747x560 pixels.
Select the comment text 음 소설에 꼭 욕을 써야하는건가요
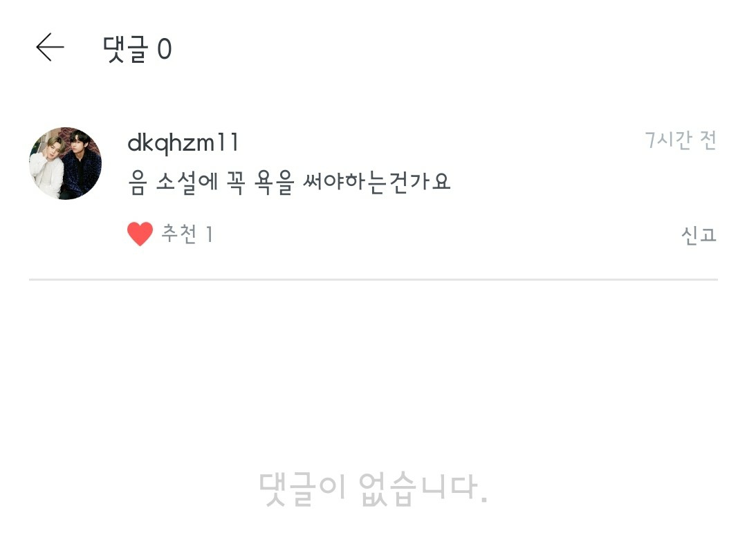(x=289, y=183)
